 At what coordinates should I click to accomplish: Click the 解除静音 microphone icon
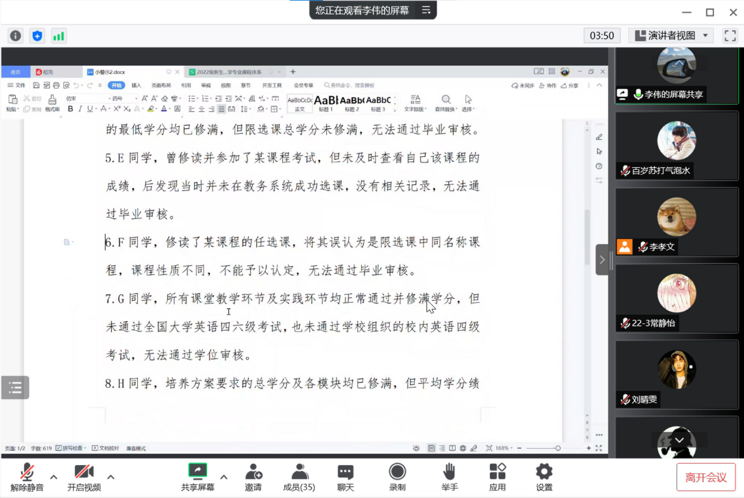coord(27,472)
